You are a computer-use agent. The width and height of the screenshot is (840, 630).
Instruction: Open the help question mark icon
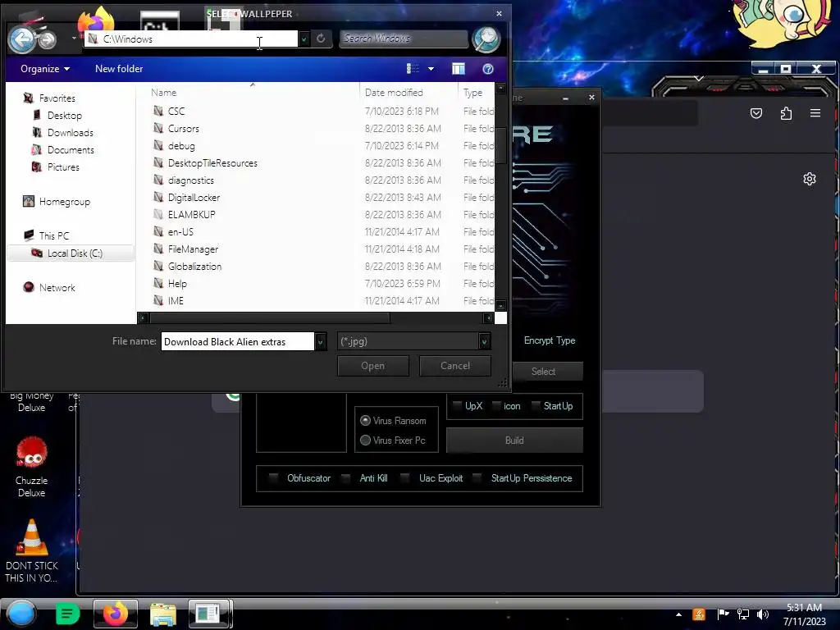[x=487, y=69]
